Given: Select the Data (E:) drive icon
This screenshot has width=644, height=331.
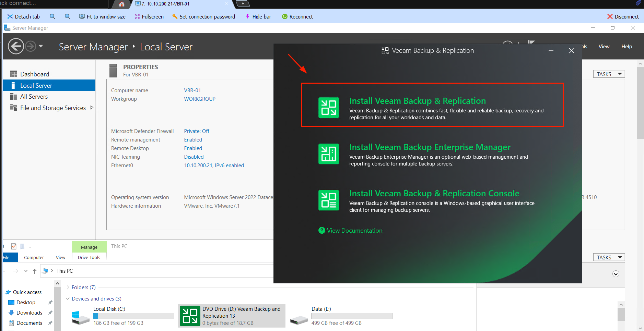Looking at the screenshot, I should pyautogui.click(x=299, y=320).
